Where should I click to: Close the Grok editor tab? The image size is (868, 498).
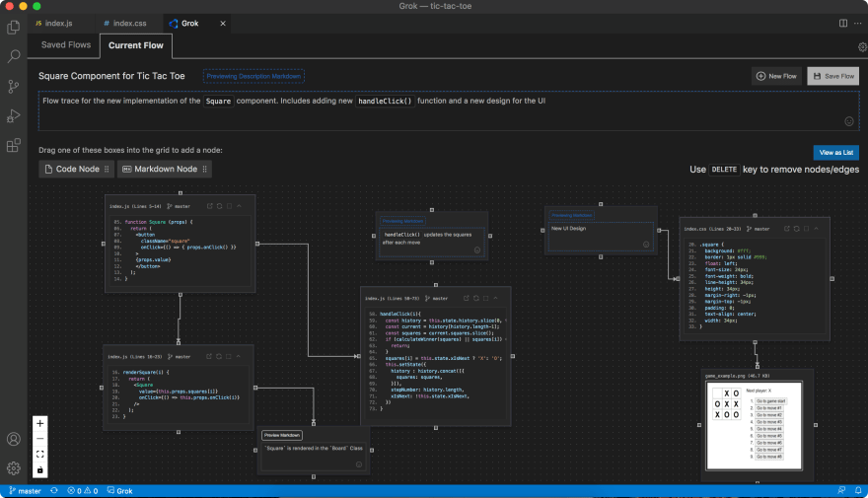pos(223,24)
